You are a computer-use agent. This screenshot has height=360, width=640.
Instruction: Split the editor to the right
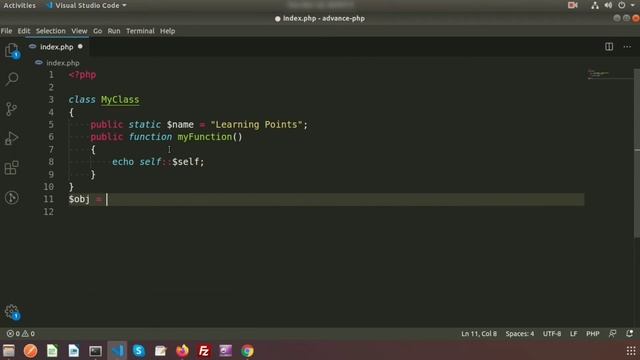[x=609, y=47]
